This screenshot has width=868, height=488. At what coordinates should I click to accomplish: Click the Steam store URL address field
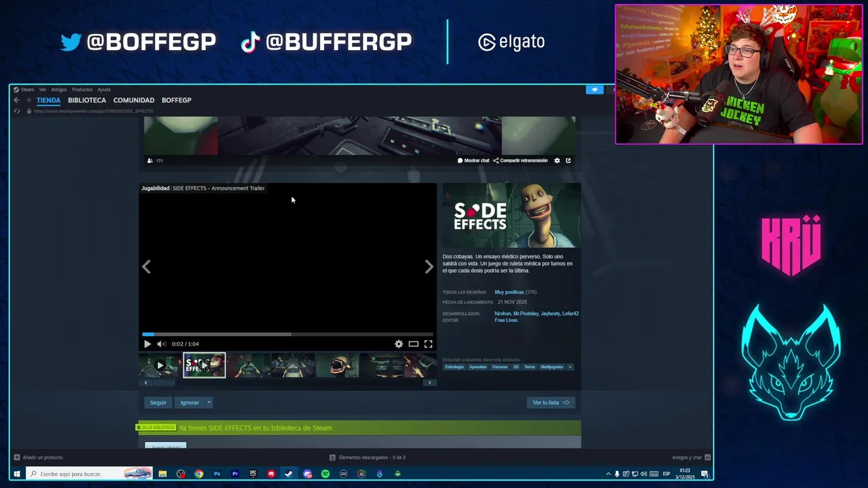coord(94,110)
